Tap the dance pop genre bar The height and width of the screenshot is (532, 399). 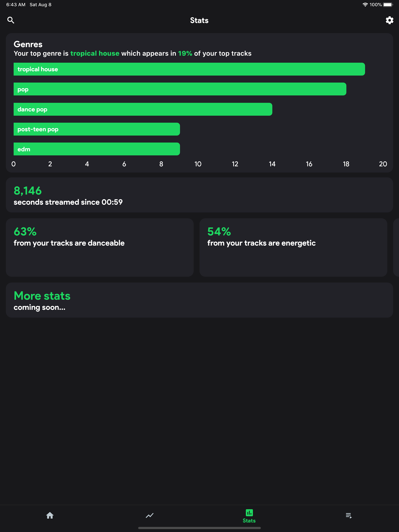143,109
